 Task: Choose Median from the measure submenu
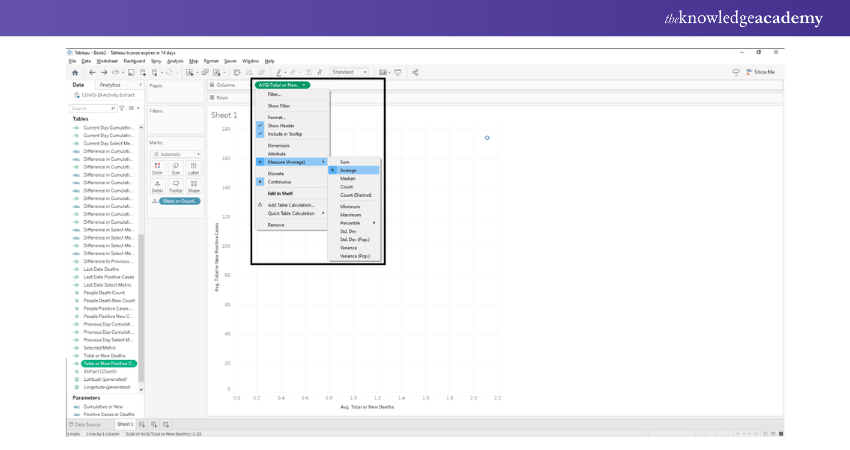[348, 178]
